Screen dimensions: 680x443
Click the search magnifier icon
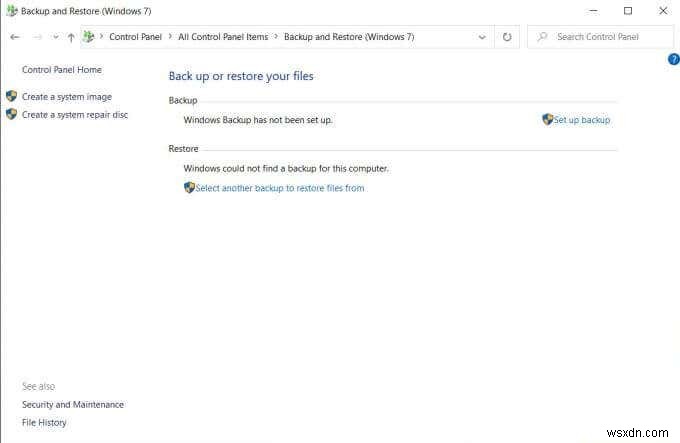click(542, 37)
